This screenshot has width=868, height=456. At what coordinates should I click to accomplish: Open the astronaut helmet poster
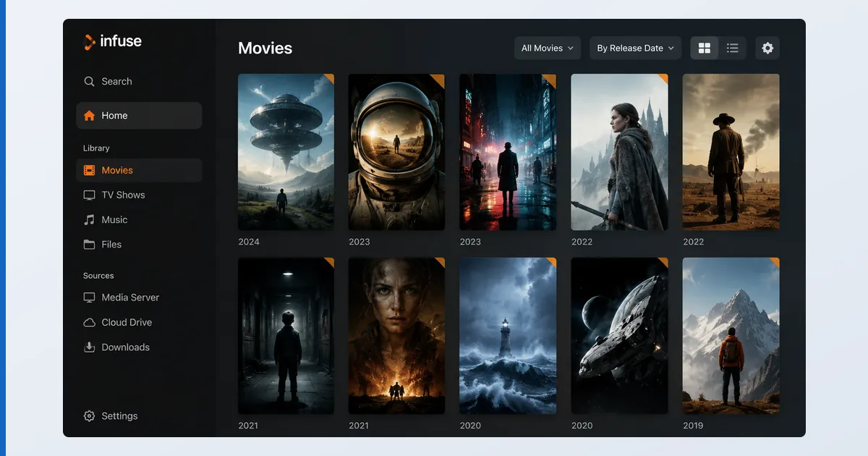(396, 152)
